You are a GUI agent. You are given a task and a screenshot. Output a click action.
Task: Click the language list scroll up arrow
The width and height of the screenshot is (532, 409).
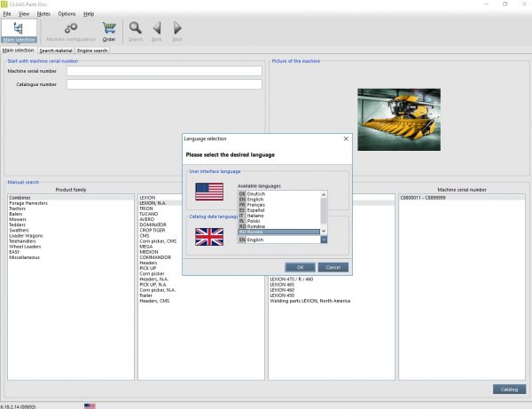point(324,194)
